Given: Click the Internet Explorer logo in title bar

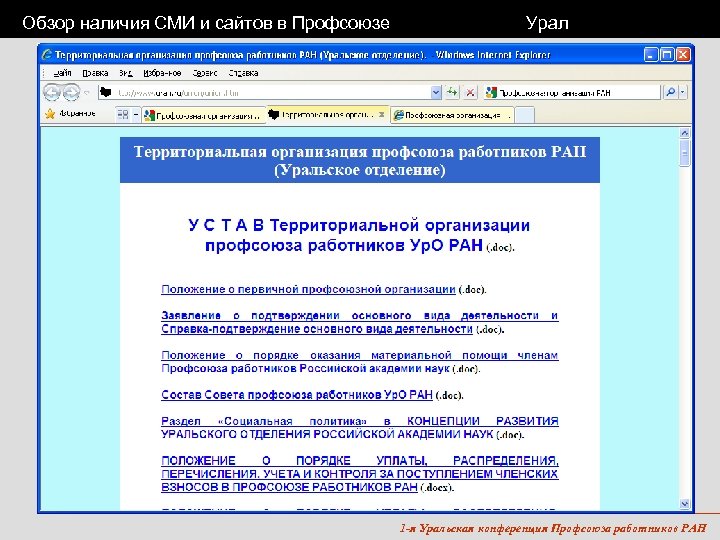Looking at the screenshot, I should point(46,55).
